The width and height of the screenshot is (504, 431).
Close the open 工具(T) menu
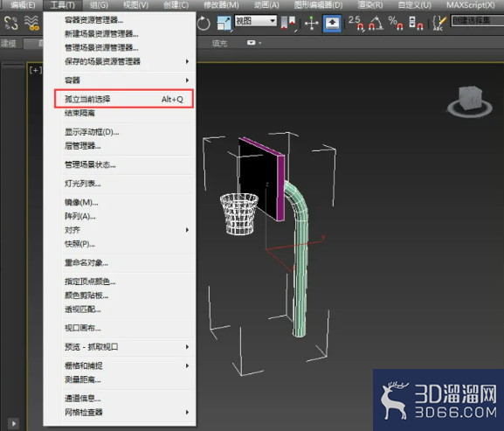coord(63,5)
